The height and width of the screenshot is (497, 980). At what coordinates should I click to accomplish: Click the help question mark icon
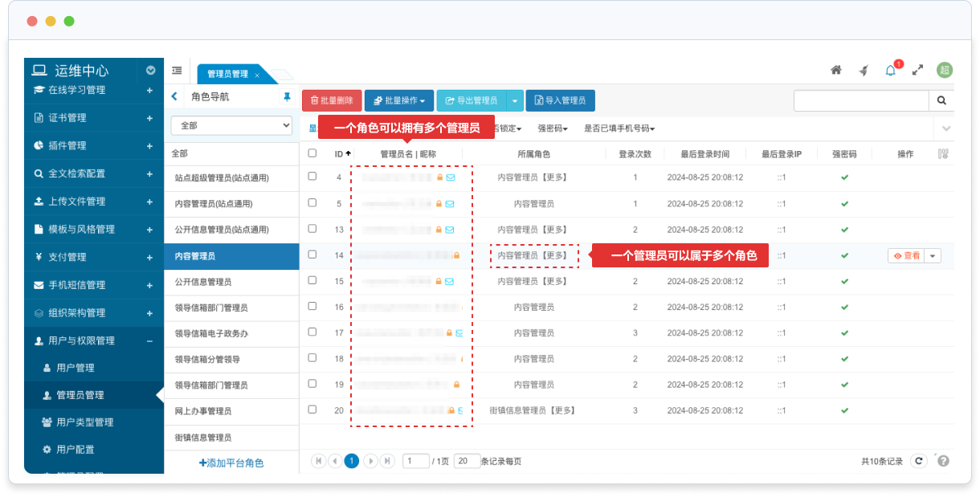click(943, 461)
